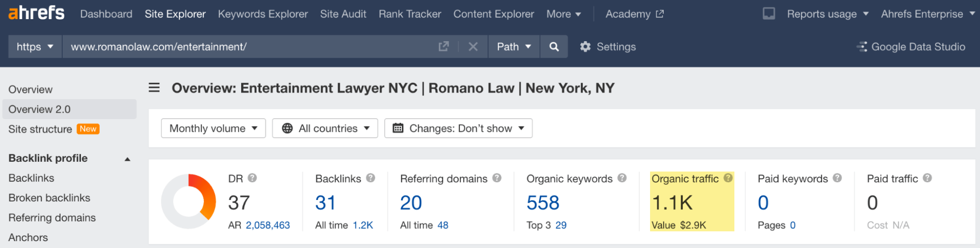Open Rank Tracker
980x248 pixels.
(x=410, y=14)
